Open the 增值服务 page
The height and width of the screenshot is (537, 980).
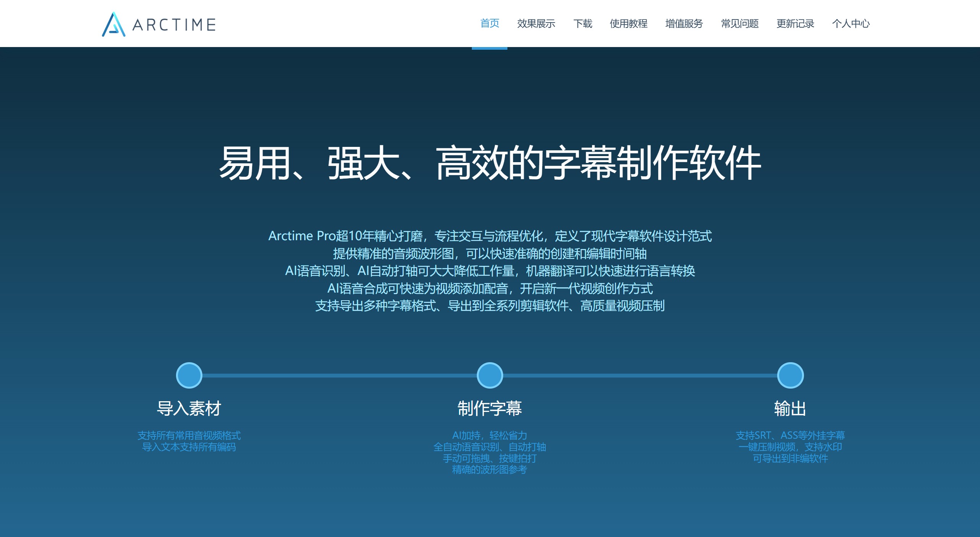click(683, 24)
